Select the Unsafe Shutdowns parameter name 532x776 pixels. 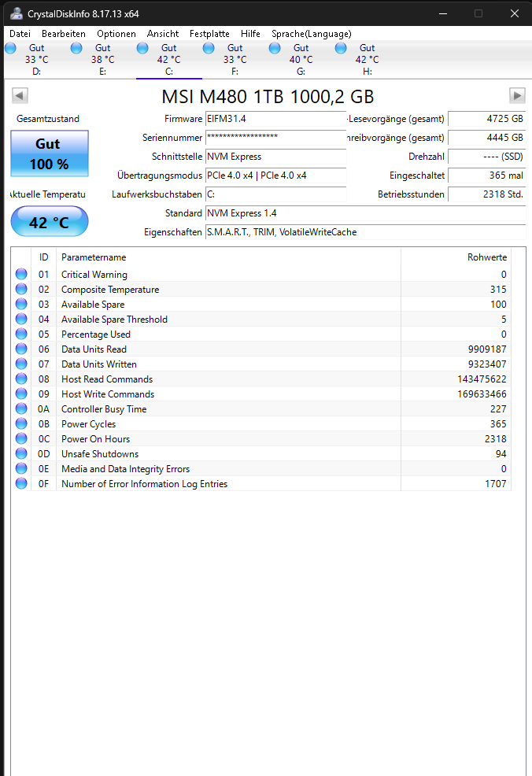[99, 454]
